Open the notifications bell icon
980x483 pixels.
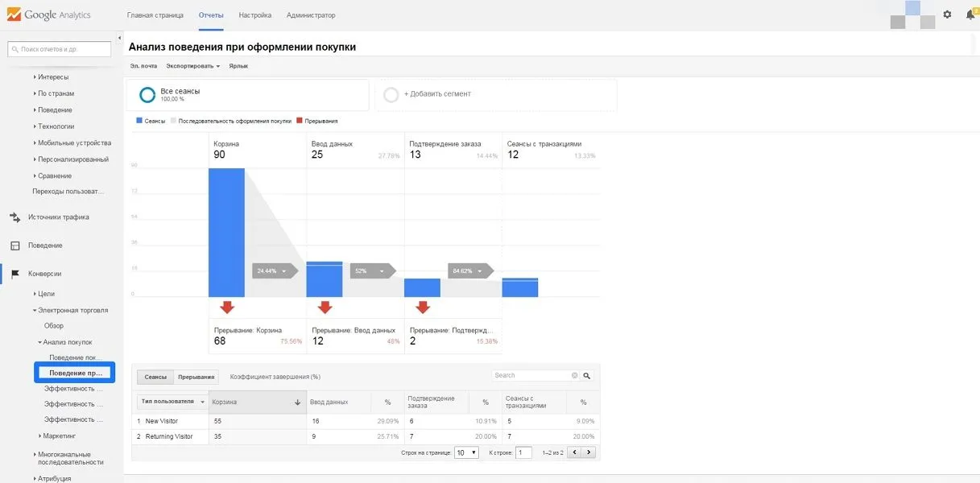tap(970, 14)
